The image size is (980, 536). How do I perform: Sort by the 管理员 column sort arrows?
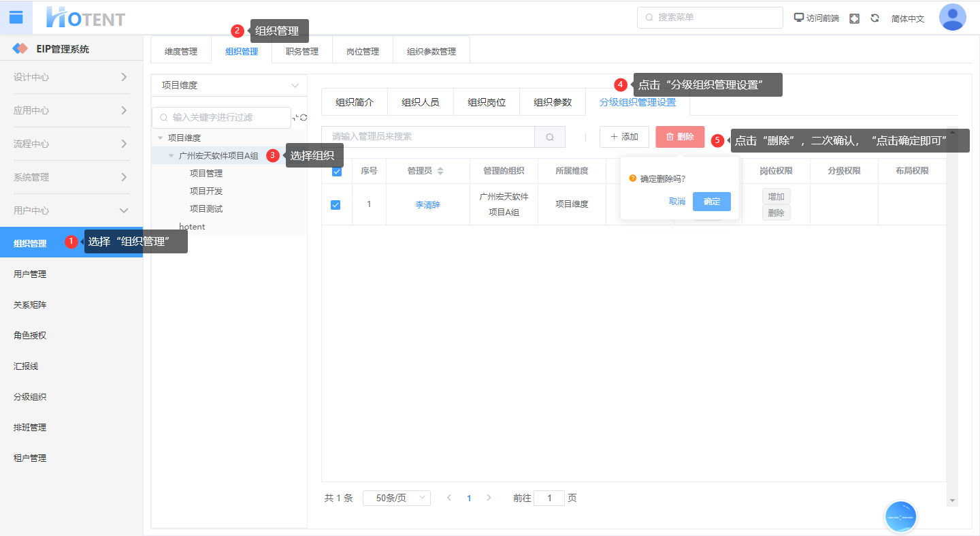(440, 171)
